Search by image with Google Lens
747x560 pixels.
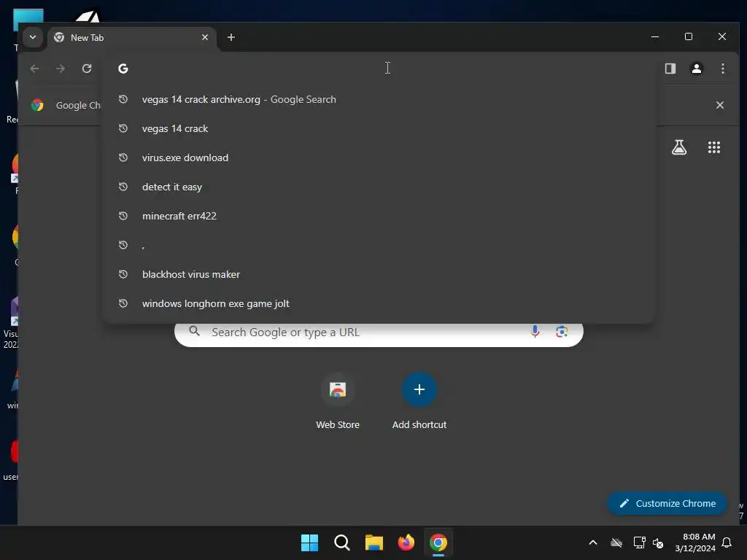(x=562, y=332)
